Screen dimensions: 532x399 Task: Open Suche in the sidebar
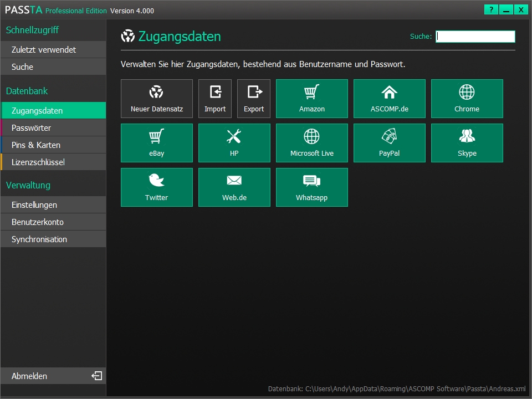click(x=53, y=67)
